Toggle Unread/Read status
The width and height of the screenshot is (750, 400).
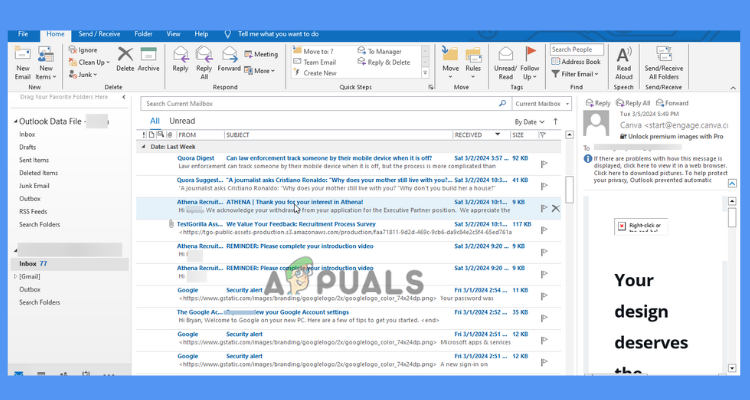(x=505, y=63)
